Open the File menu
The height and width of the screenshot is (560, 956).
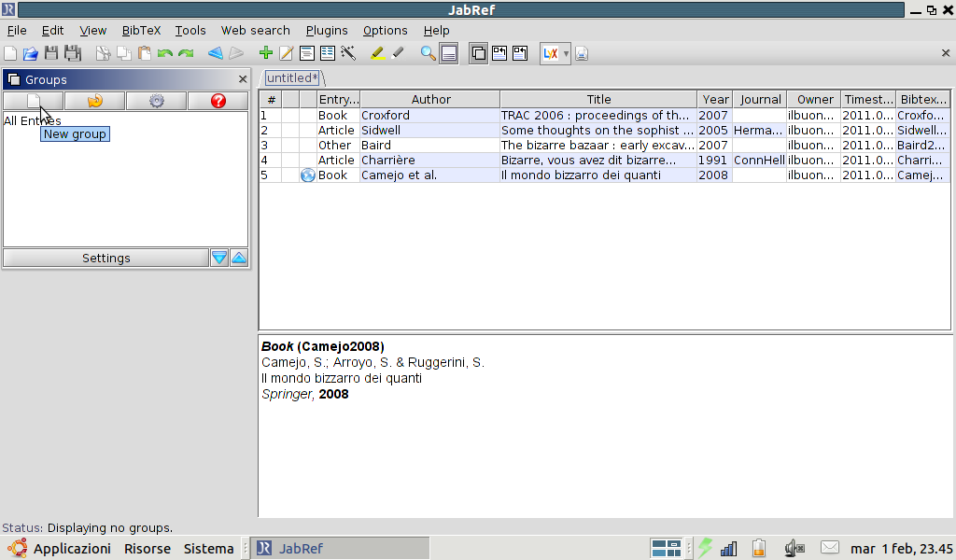pyautogui.click(x=17, y=31)
